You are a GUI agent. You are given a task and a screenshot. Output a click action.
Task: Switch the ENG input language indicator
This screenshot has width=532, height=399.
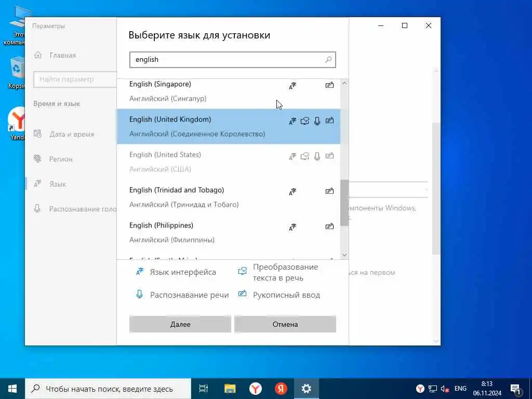460,389
